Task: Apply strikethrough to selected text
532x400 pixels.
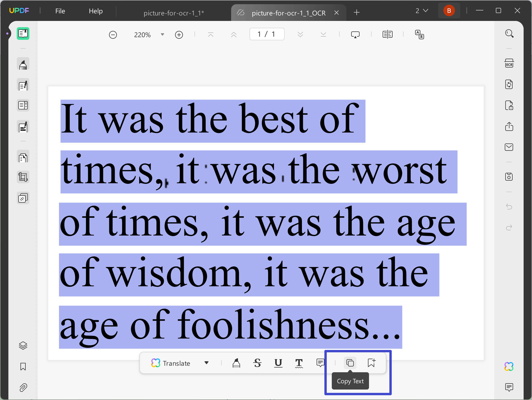Action: coord(257,363)
